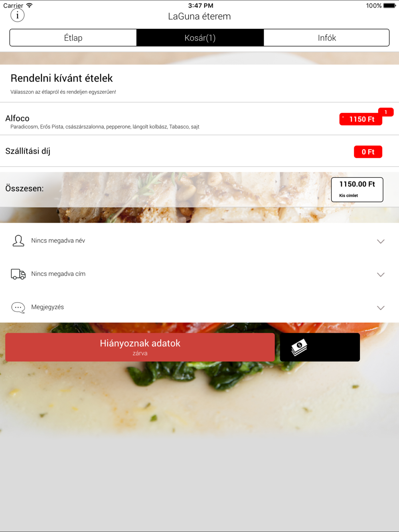Click the Hiányoznak adatok button
The width and height of the screenshot is (399, 532).
140,347
